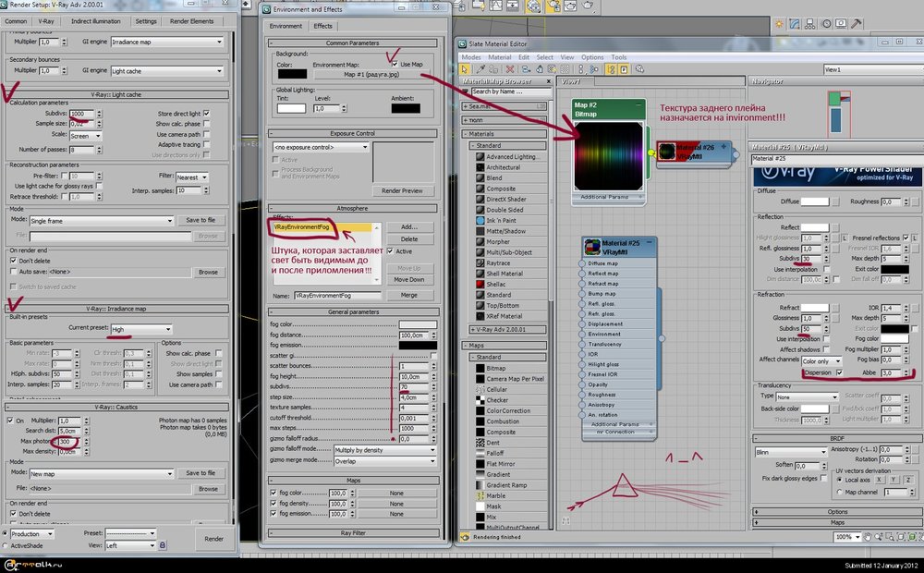Click the Diffuse color swatch
The width and height of the screenshot is (924, 573).
[x=814, y=201]
